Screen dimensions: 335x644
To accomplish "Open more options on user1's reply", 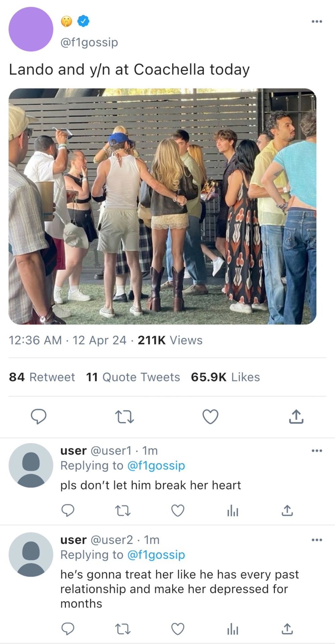I will [317, 450].
